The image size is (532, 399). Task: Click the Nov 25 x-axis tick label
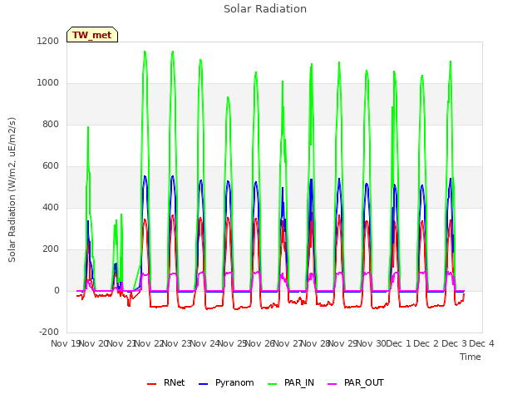pyautogui.click(x=233, y=343)
